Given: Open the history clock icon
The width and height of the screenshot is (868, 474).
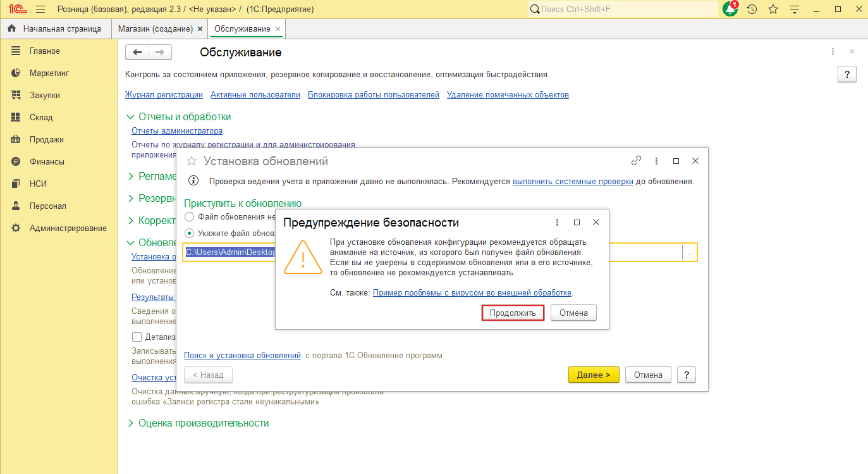Looking at the screenshot, I should (x=752, y=9).
